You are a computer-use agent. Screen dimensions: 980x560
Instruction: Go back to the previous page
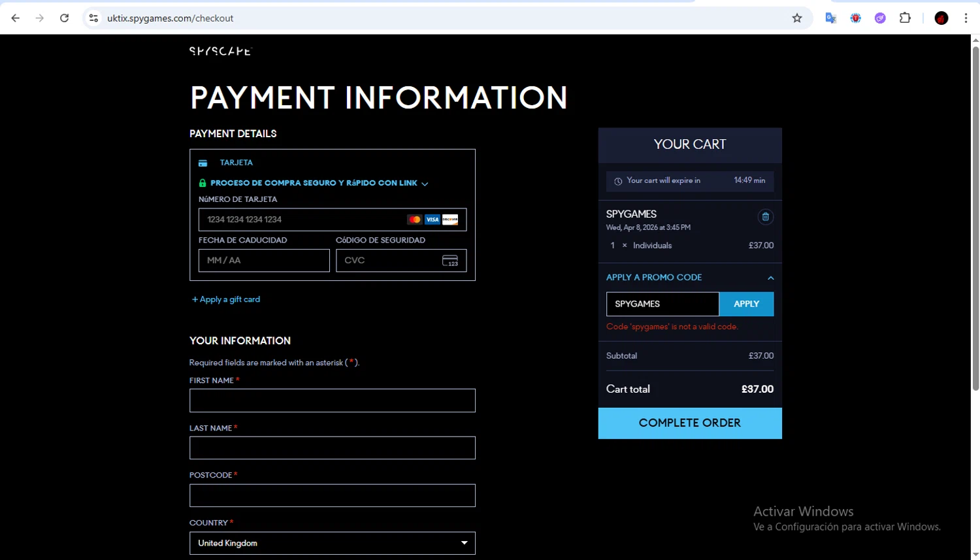(16, 18)
